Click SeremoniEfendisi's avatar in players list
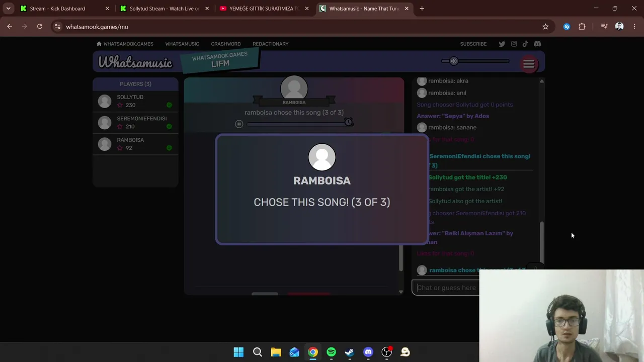 pyautogui.click(x=105, y=123)
